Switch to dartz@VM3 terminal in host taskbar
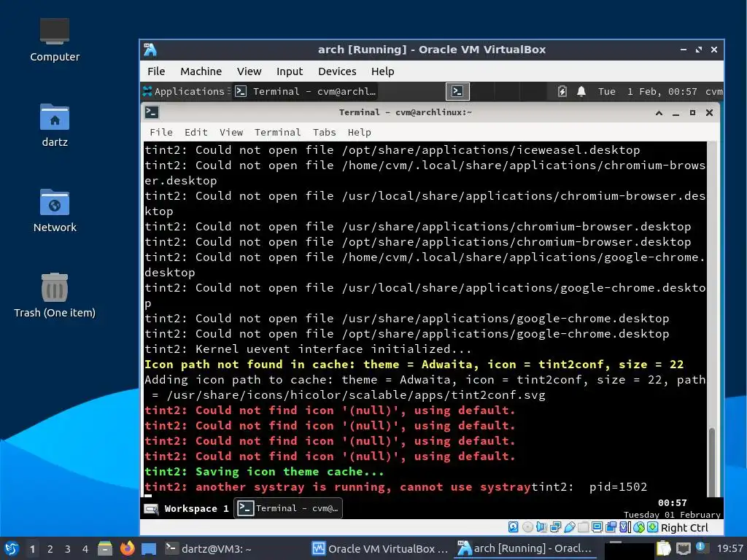The width and height of the screenshot is (747, 560). 209,548
